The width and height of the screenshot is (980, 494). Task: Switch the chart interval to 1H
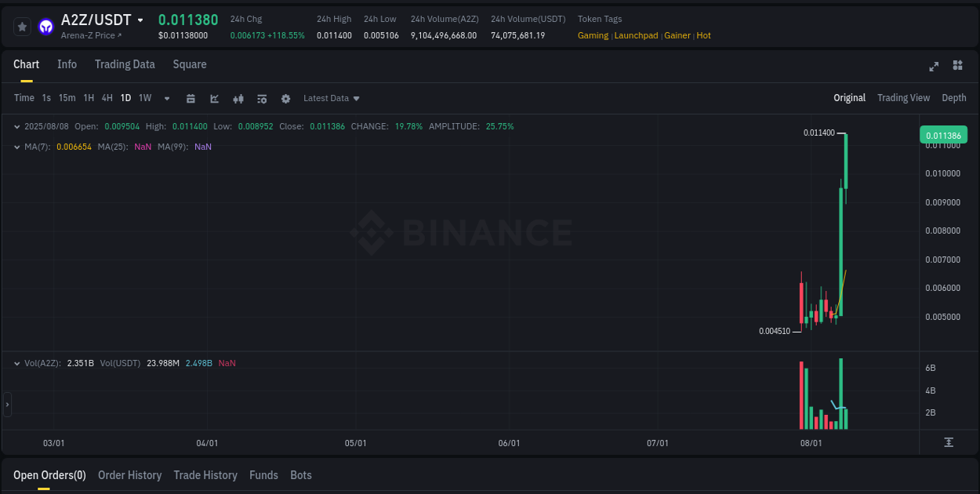coord(88,98)
